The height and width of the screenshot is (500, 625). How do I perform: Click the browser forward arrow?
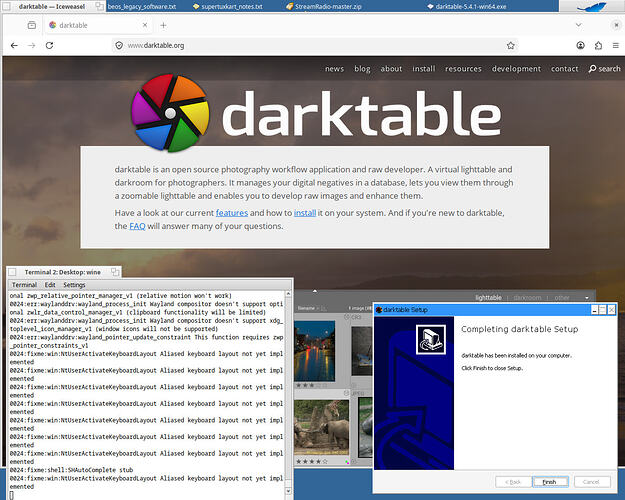coord(31,45)
